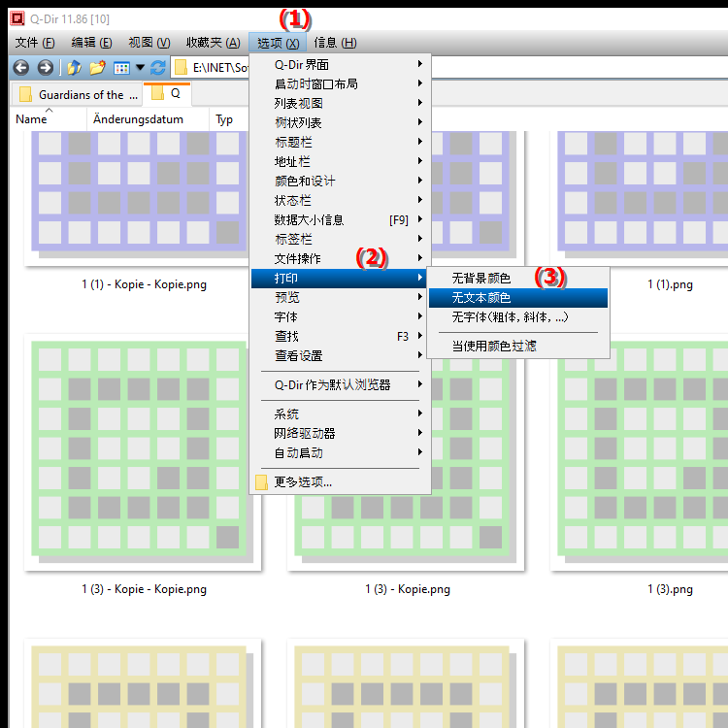The image size is (728, 728).
Task: Expand the 启动时窗口布局 submenu
Action: click(x=341, y=83)
